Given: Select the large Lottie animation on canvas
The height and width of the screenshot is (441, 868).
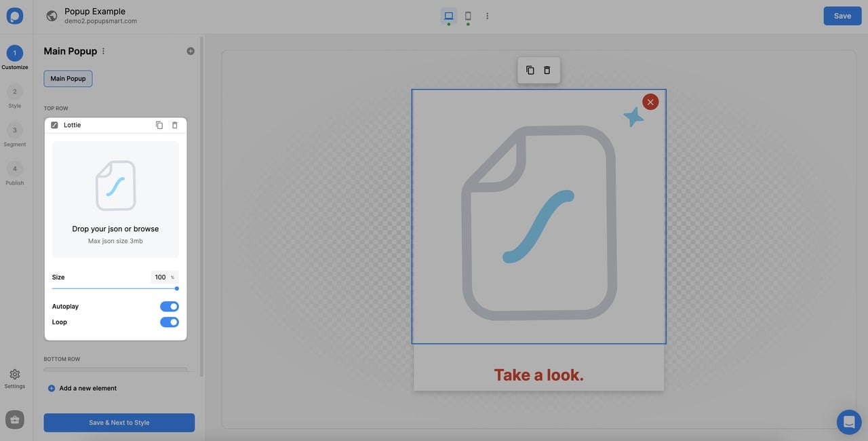Looking at the screenshot, I should (539, 217).
